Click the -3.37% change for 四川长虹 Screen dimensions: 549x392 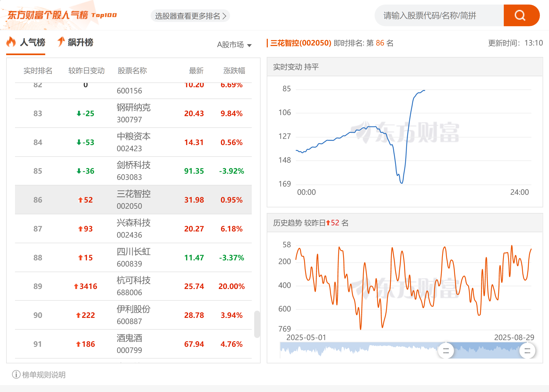[231, 258]
